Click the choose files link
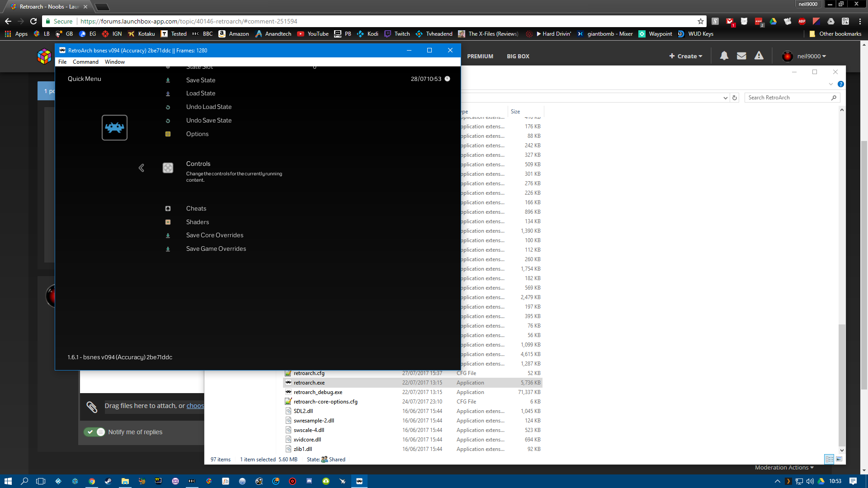 click(195, 406)
